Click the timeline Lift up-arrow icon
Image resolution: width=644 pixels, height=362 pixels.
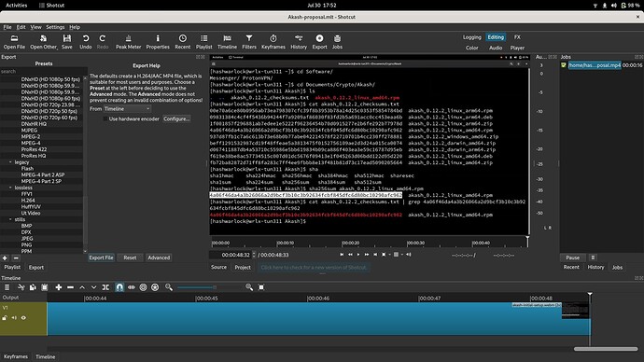tap(82, 287)
